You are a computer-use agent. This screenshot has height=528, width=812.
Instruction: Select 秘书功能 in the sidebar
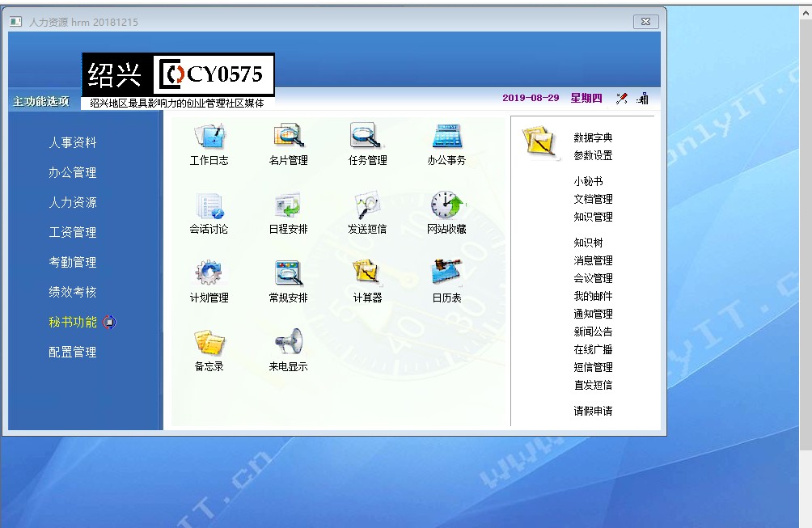pyautogui.click(x=73, y=322)
